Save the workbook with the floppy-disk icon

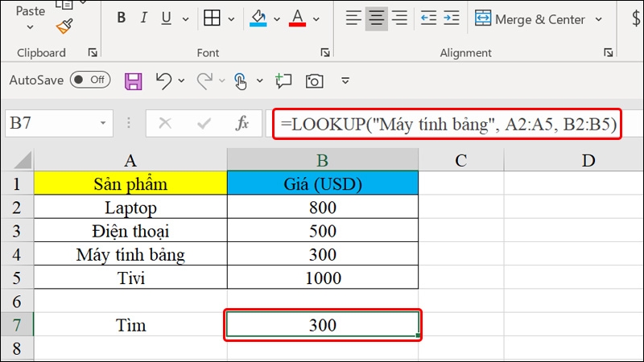click(x=134, y=81)
